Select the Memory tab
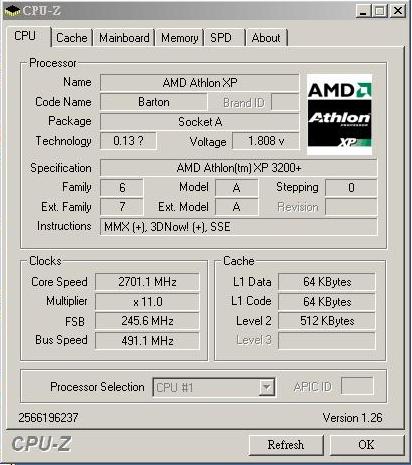Screen dimensions: 412x465 pos(179,38)
